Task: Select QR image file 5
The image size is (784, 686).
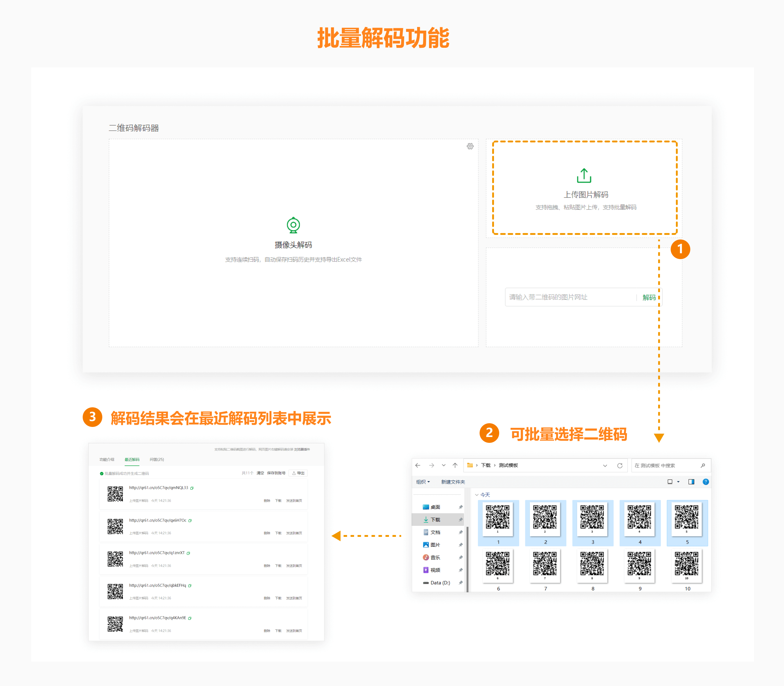Action: (x=687, y=523)
